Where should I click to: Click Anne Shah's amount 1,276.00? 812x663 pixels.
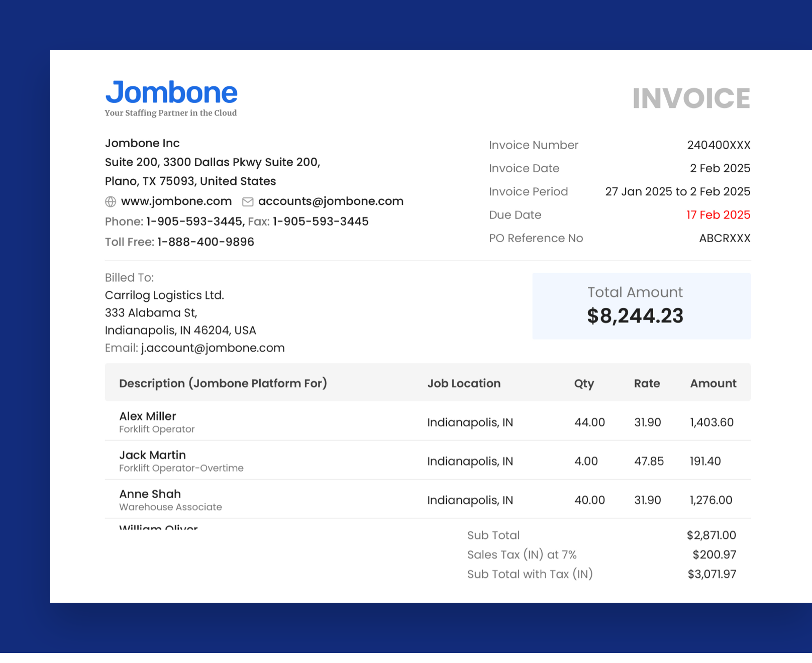711,500
